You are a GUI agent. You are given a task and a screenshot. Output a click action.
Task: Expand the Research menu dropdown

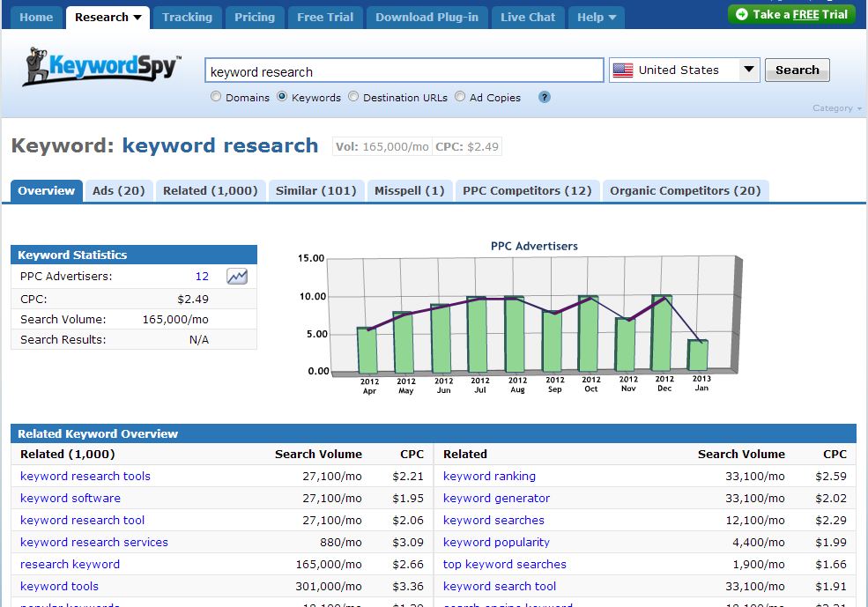click(x=137, y=18)
